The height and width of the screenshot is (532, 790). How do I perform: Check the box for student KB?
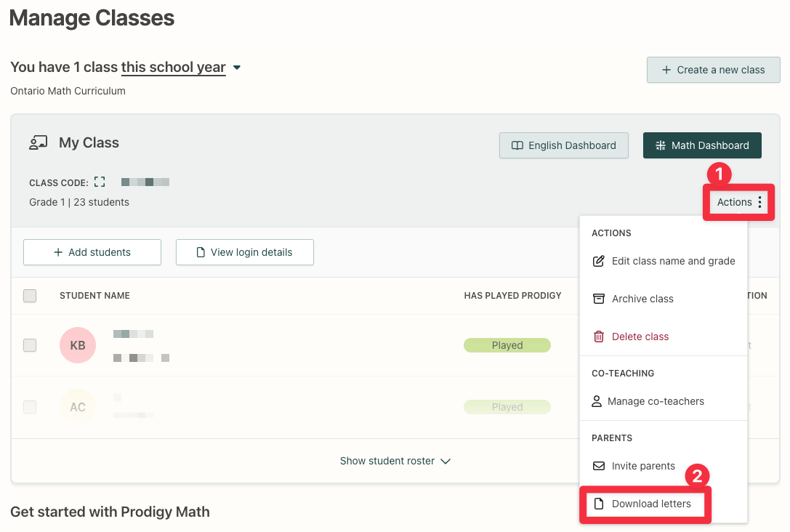(30, 345)
